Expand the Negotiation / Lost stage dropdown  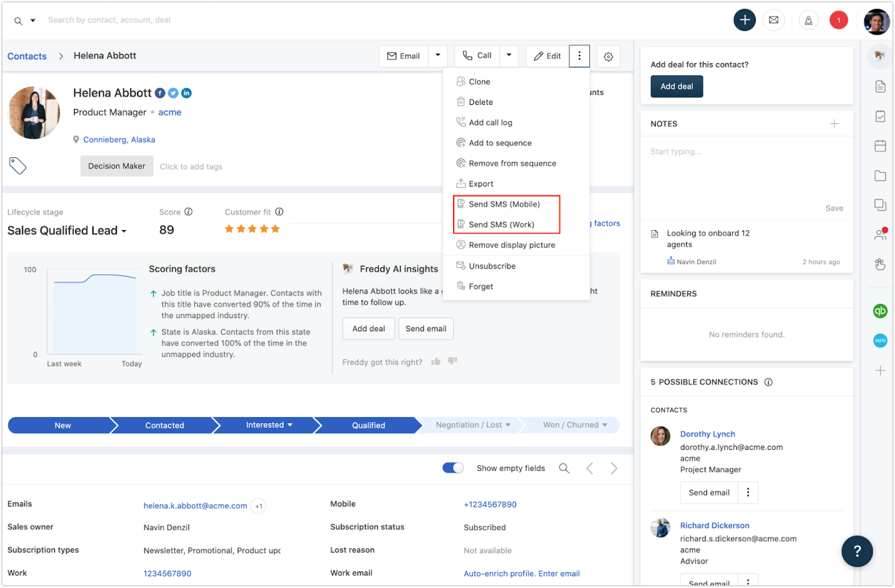click(x=508, y=425)
